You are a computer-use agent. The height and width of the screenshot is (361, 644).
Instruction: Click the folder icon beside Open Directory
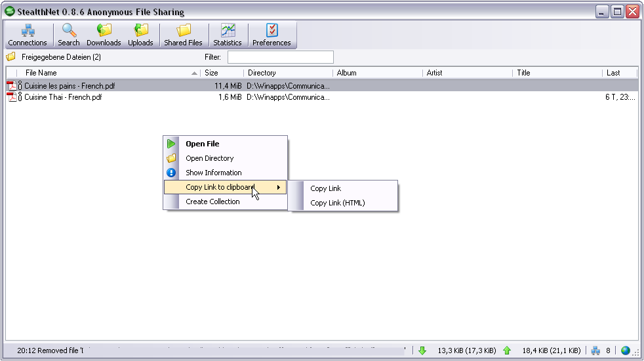tap(171, 158)
